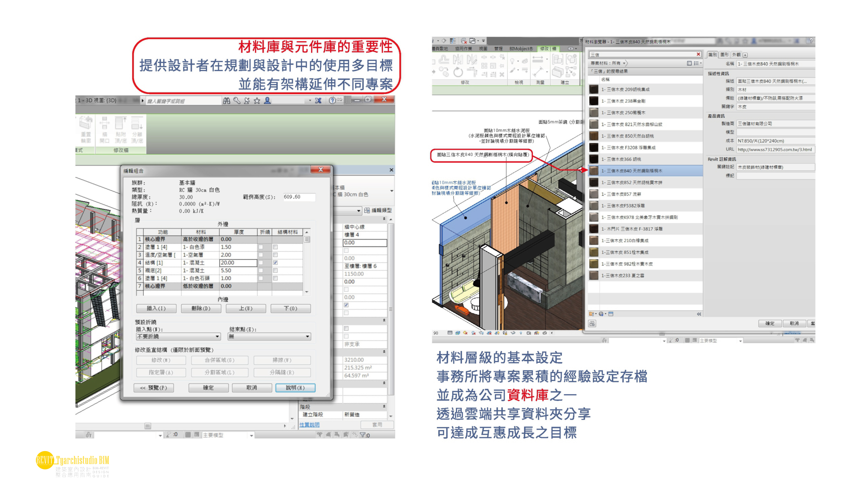Click the user sign-in icon in the title bar
Image resolution: width=868 pixels, height=488 pixels.
click(x=267, y=100)
